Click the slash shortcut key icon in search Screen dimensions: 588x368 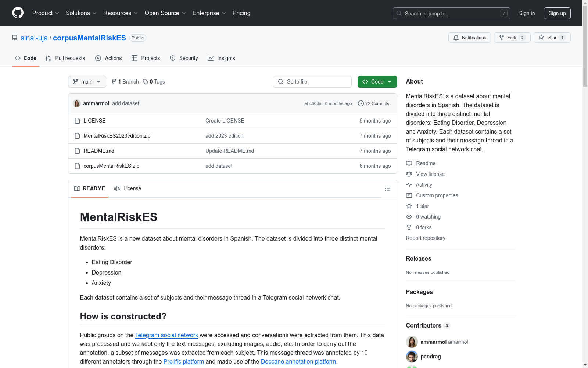pyautogui.click(x=504, y=13)
